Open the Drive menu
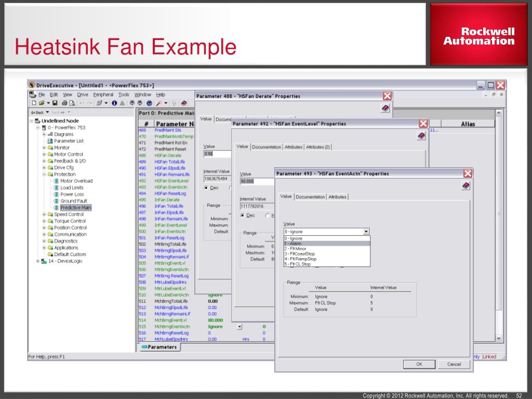This screenshot has width=532, height=399. tap(83, 95)
